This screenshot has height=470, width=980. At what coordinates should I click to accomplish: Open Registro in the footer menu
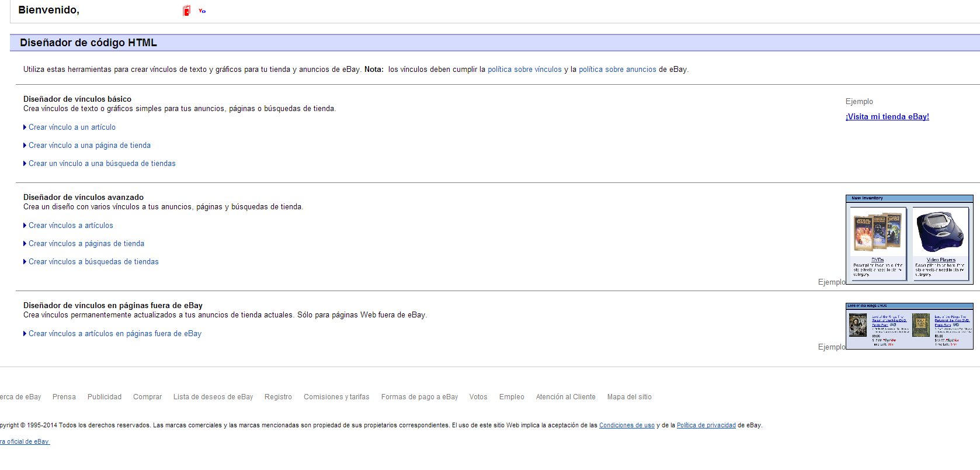(x=278, y=397)
